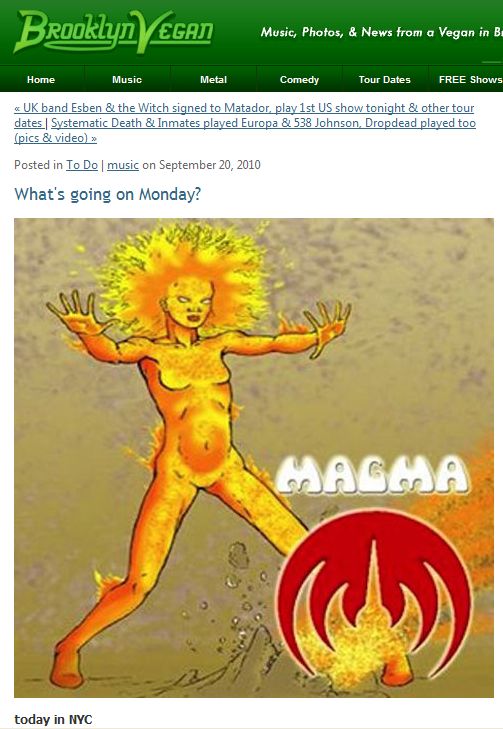Click the white MAGMA band name lettering

(x=373, y=475)
